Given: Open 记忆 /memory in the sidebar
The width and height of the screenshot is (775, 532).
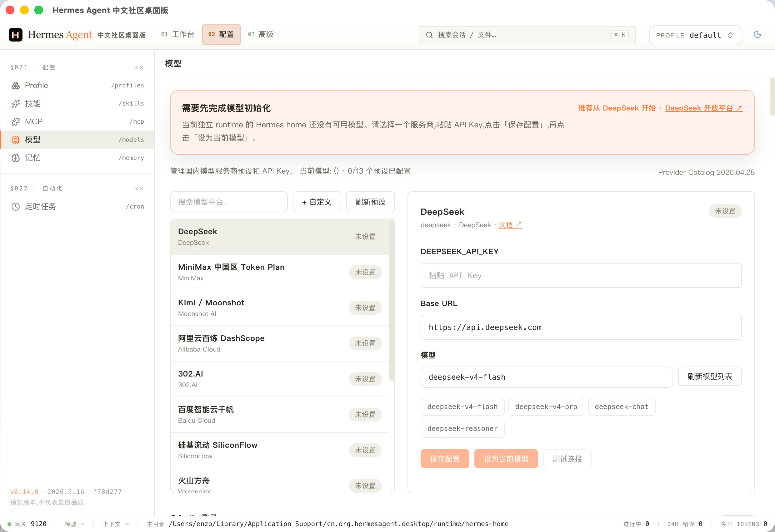Looking at the screenshot, I should coord(77,158).
